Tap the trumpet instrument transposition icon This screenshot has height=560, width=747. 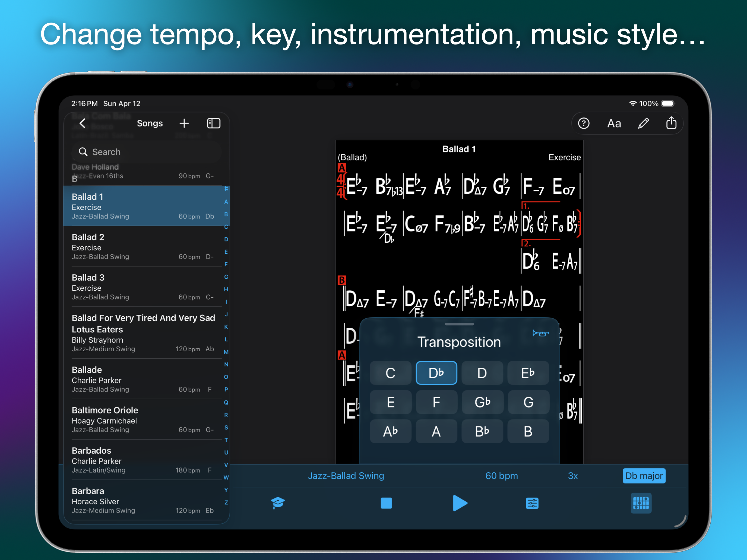[x=540, y=333]
